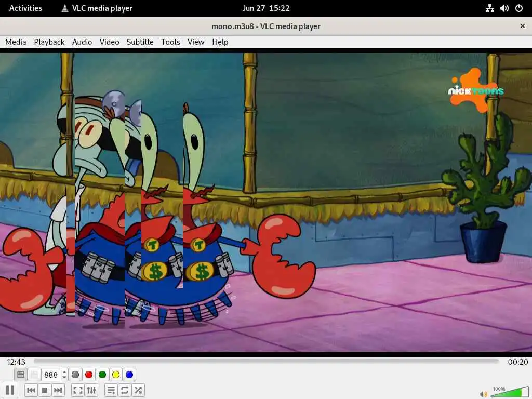The height and width of the screenshot is (399, 532).
Task: Show the playlist panel
Action: point(111,390)
